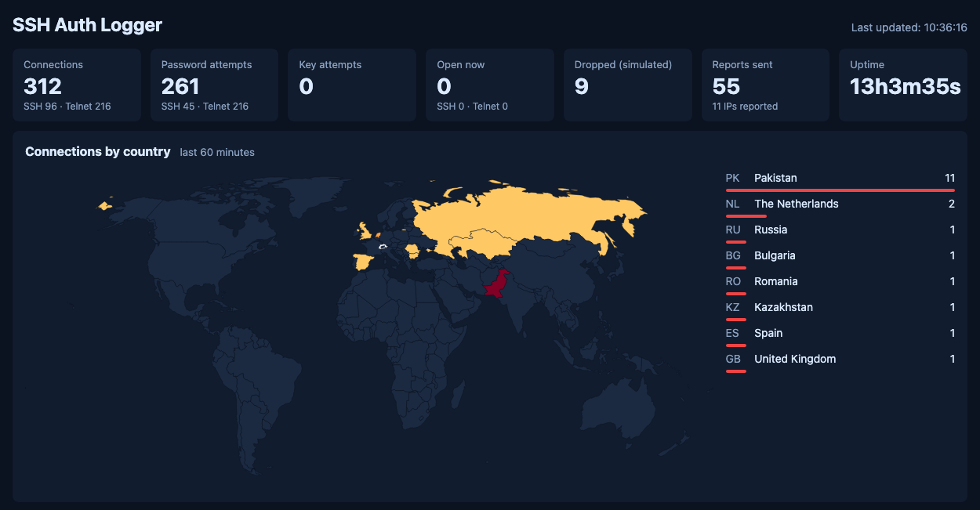This screenshot has height=510, width=980.
Task: Click the "Connections by country" heading
Action: pos(98,152)
